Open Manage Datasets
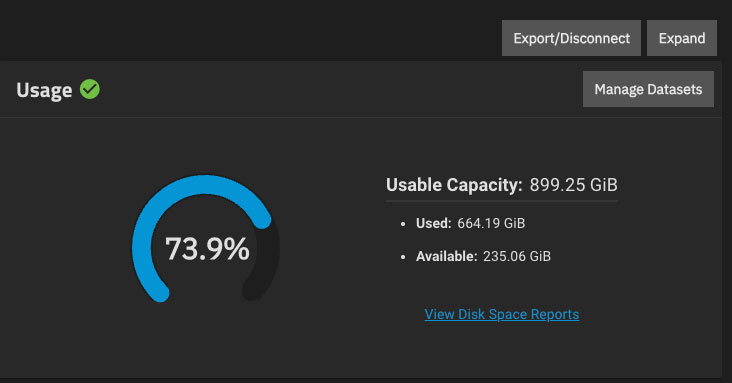This screenshot has width=732, height=383. pyautogui.click(x=648, y=89)
